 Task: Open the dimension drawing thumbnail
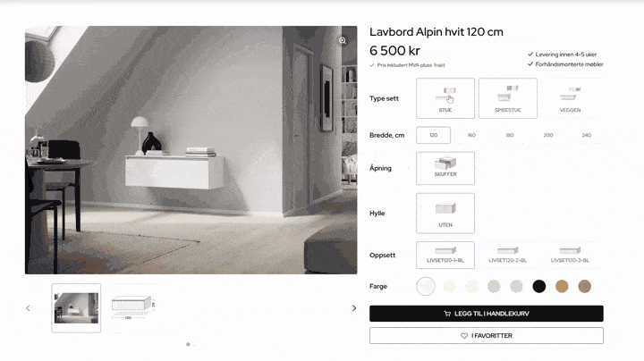(133, 307)
